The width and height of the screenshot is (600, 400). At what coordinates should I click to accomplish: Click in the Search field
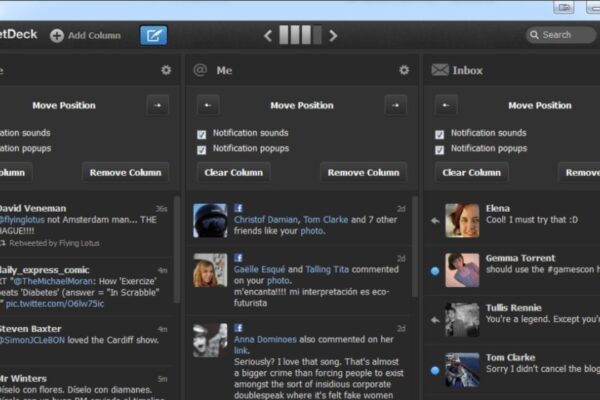pos(562,35)
